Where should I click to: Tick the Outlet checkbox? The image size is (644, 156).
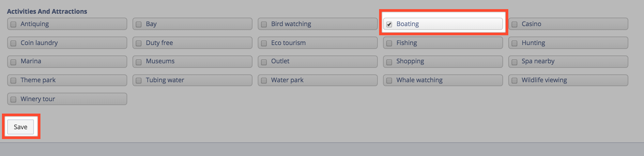[x=264, y=62]
